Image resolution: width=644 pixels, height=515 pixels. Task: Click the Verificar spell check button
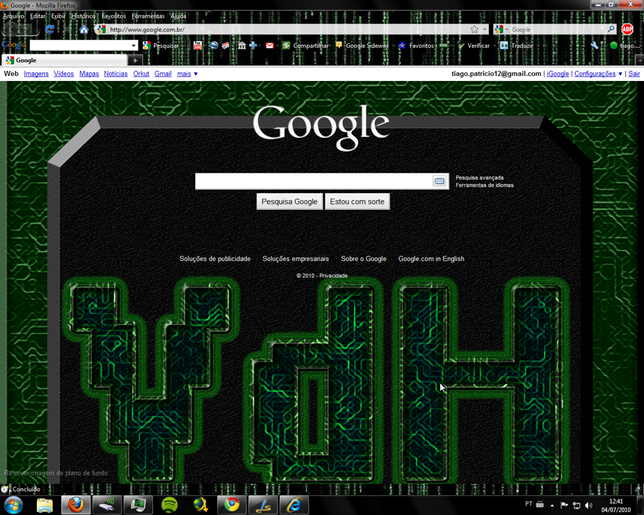coord(474,46)
